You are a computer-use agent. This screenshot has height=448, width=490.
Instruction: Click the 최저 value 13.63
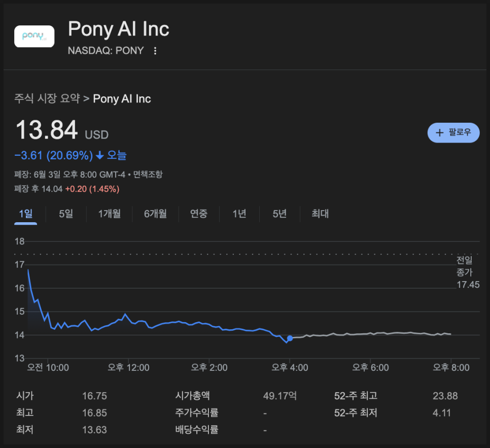94,430
